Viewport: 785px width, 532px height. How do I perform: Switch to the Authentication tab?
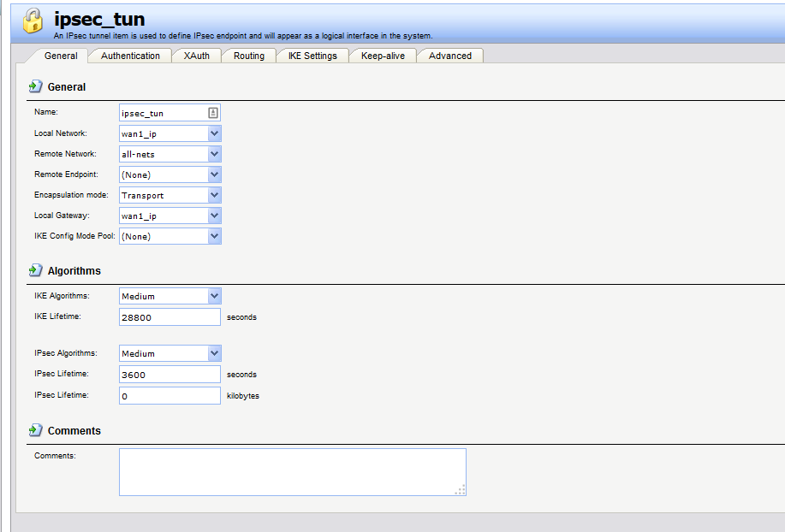click(130, 56)
